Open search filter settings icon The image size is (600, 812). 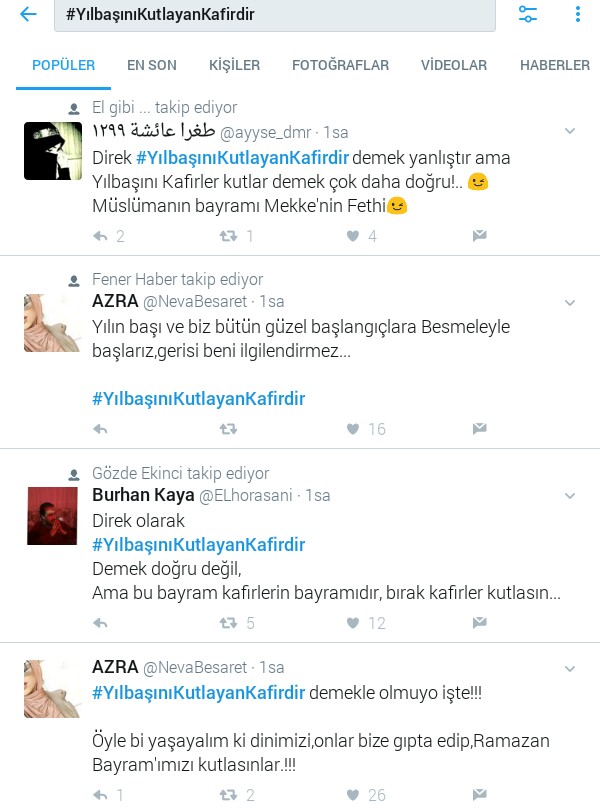(x=528, y=14)
